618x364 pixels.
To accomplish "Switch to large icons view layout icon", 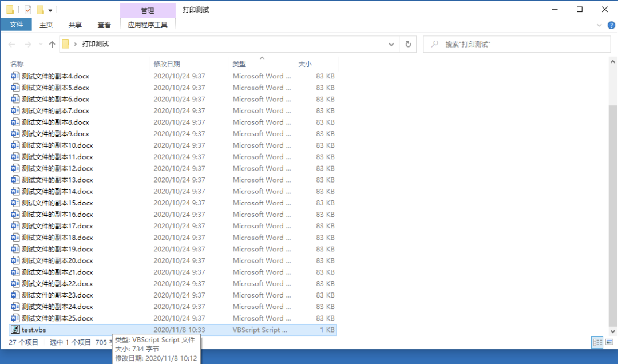I will pos(609,342).
